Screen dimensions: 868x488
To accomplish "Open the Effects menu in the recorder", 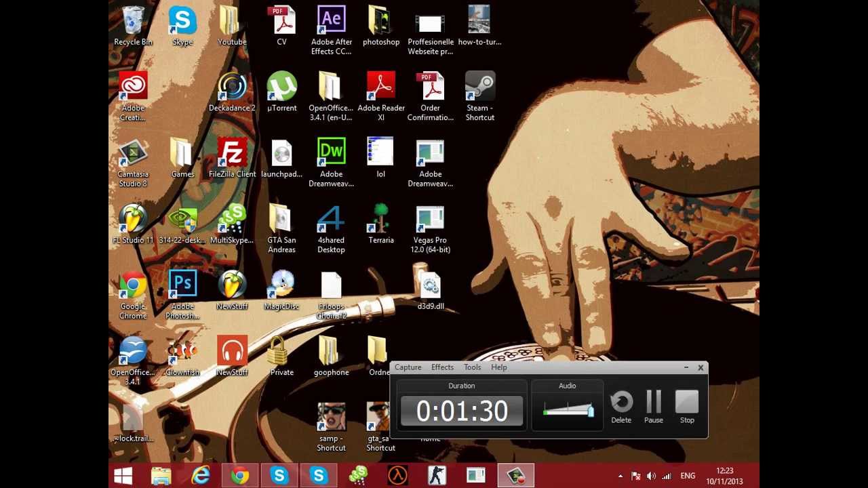I will point(442,367).
